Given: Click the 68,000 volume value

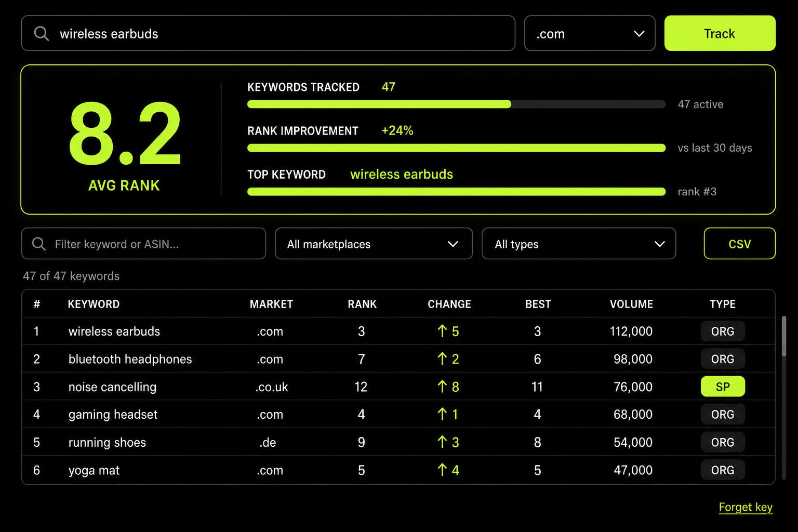Looking at the screenshot, I should pos(633,414).
